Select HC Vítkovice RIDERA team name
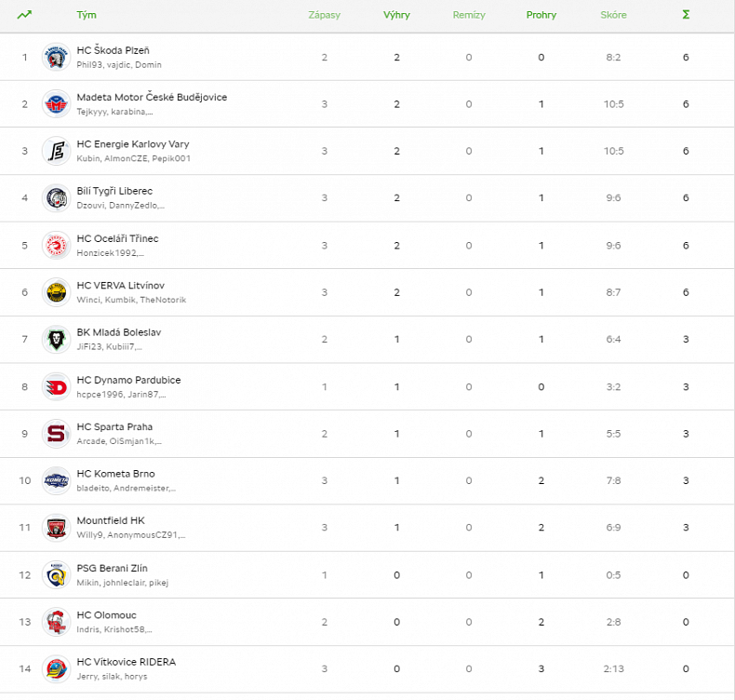The width and height of the screenshot is (735, 700). 126,662
